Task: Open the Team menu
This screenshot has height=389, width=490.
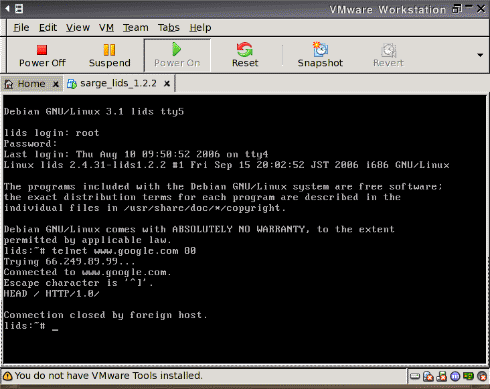Action: [135, 28]
